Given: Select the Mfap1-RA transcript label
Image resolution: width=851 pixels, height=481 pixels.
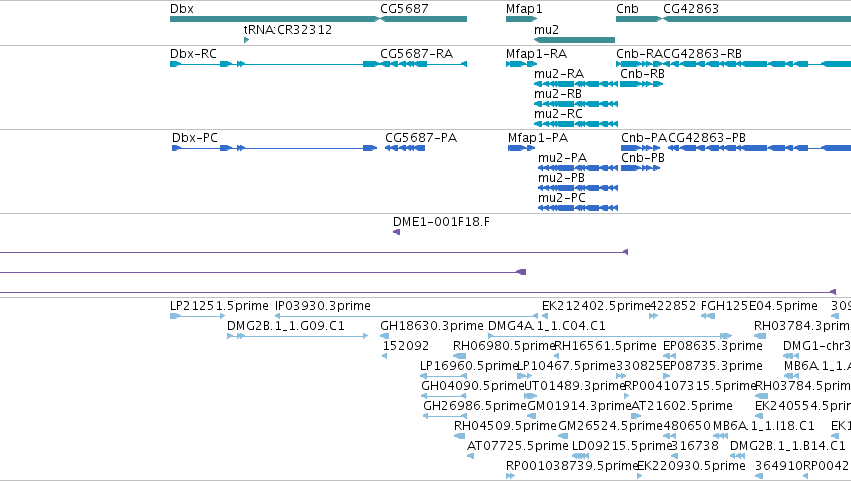Looking at the screenshot, I should tap(536, 54).
